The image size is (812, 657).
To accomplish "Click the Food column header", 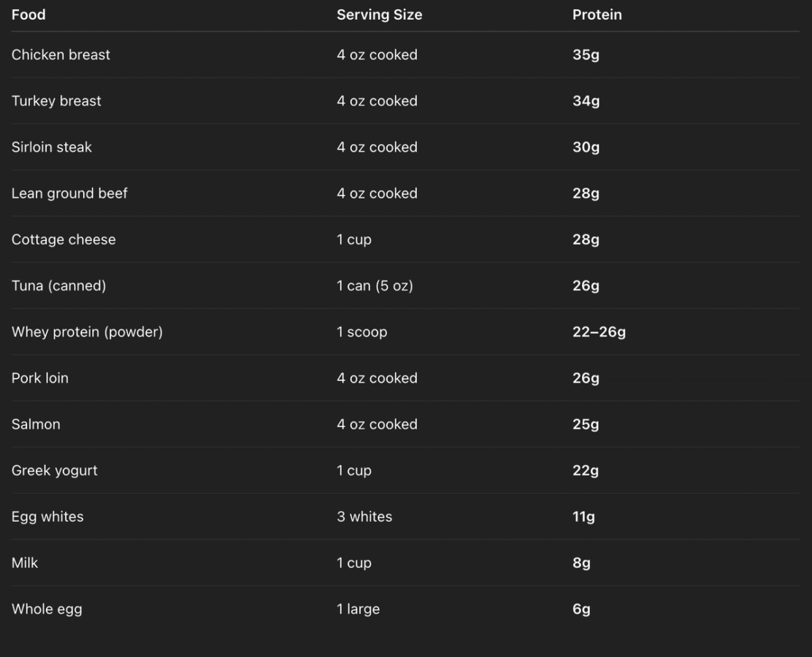I will pyautogui.click(x=28, y=15).
